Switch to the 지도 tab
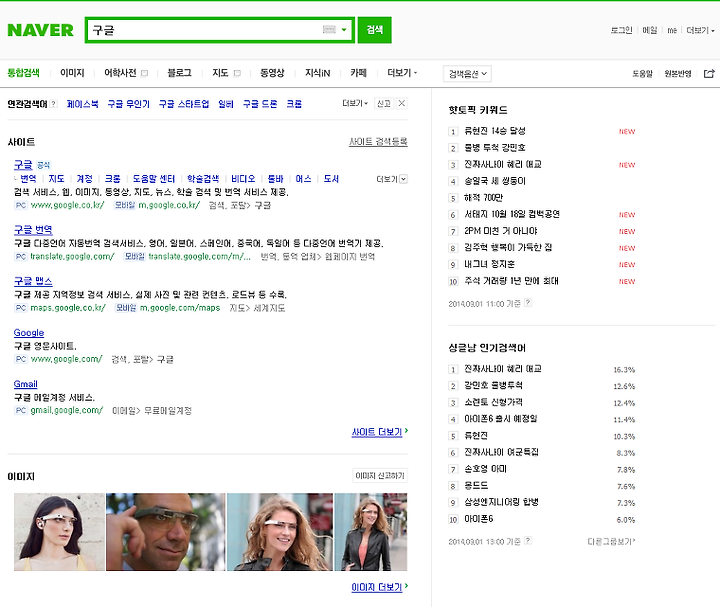This screenshot has width=720, height=607. tap(220, 73)
